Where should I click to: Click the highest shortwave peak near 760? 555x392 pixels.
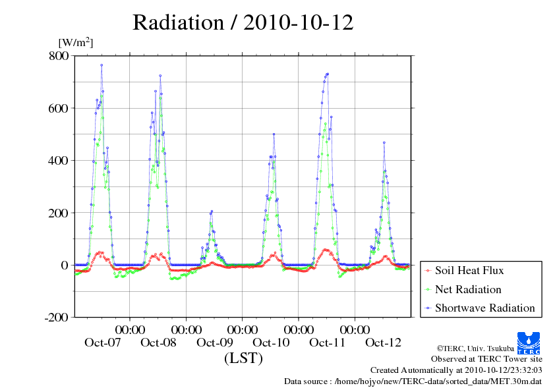(102, 65)
